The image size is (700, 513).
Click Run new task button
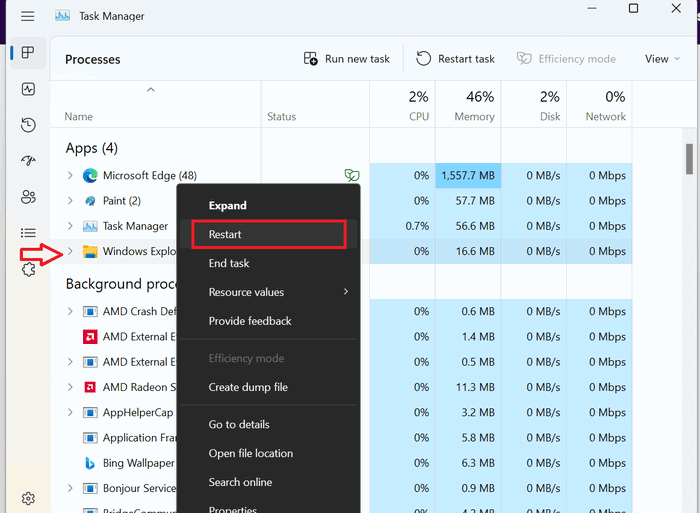pyautogui.click(x=346, y=59)
